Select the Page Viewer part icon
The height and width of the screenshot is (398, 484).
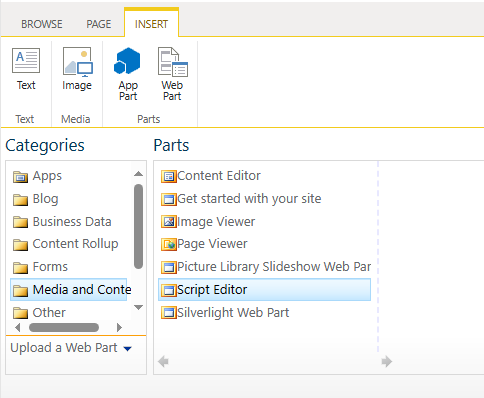pyautogui.click(x=169, y=244)
